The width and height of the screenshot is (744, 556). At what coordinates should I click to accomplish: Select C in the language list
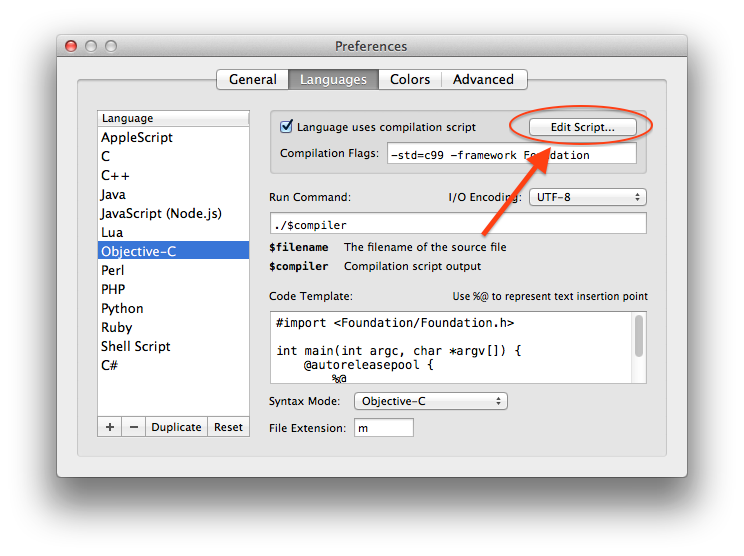click(x=173, y=157)
